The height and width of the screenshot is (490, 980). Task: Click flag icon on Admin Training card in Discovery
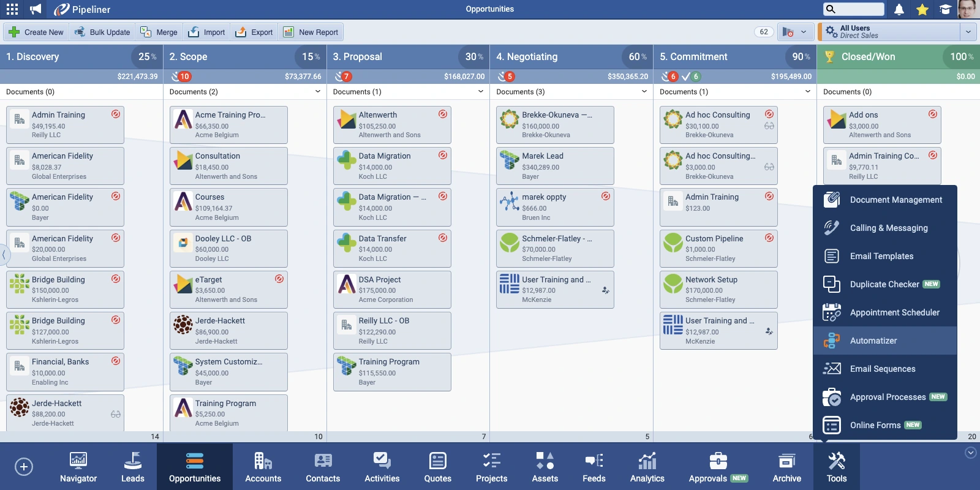[x=116, y=114]
